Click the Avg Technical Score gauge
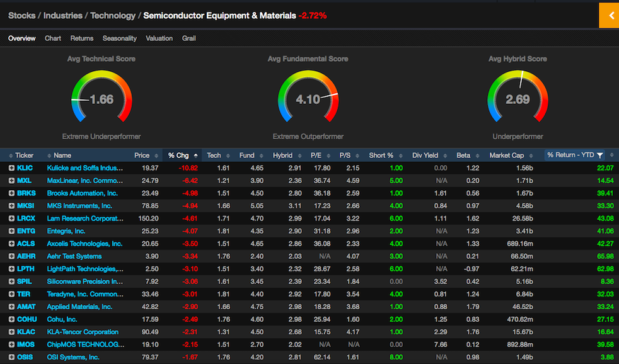This screenshot has width=619, height=364. tap(101, 98)
